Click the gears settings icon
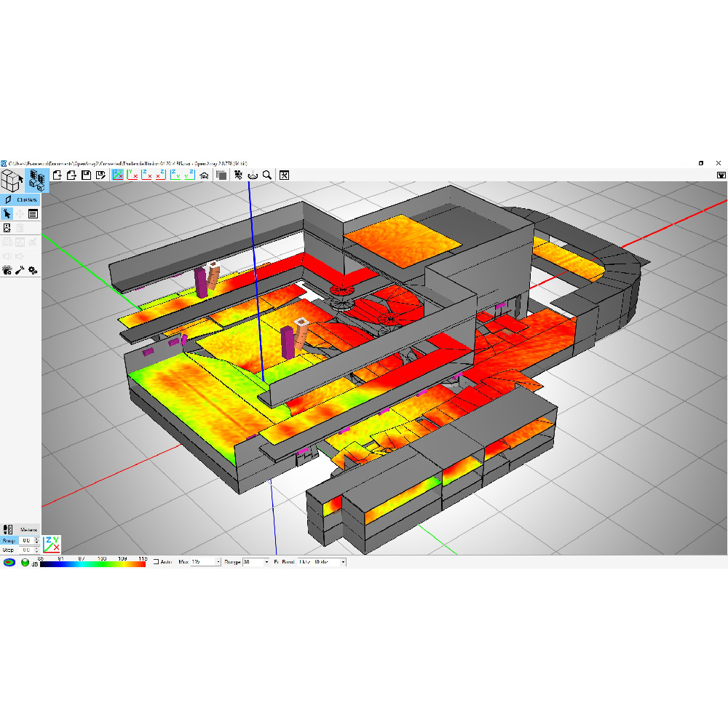728x728 pixels. (33, 270)
